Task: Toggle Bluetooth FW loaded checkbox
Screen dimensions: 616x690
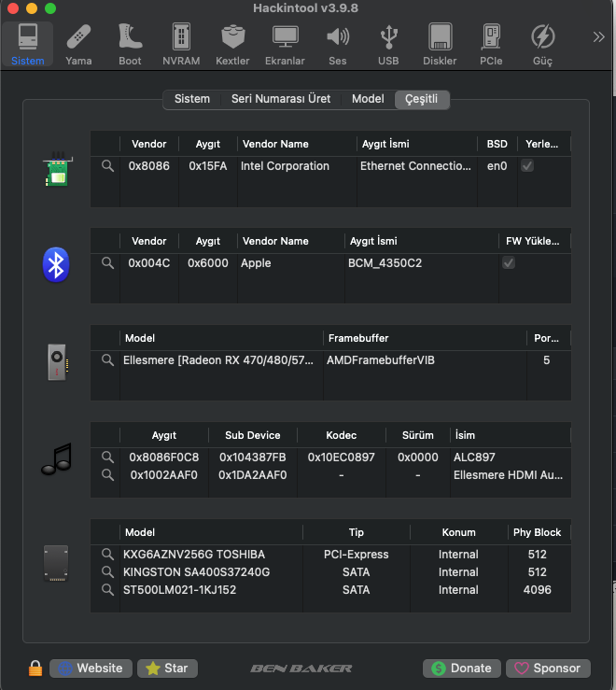Action: [509, 263]
